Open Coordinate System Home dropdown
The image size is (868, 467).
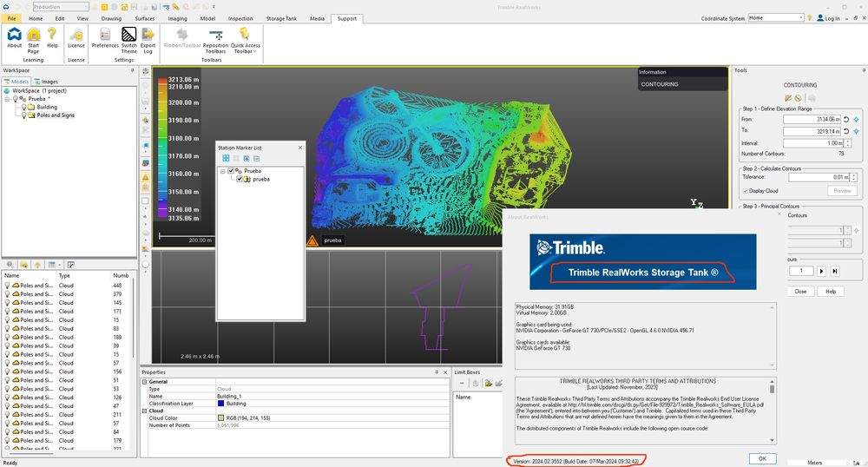[x=776, y=17]
